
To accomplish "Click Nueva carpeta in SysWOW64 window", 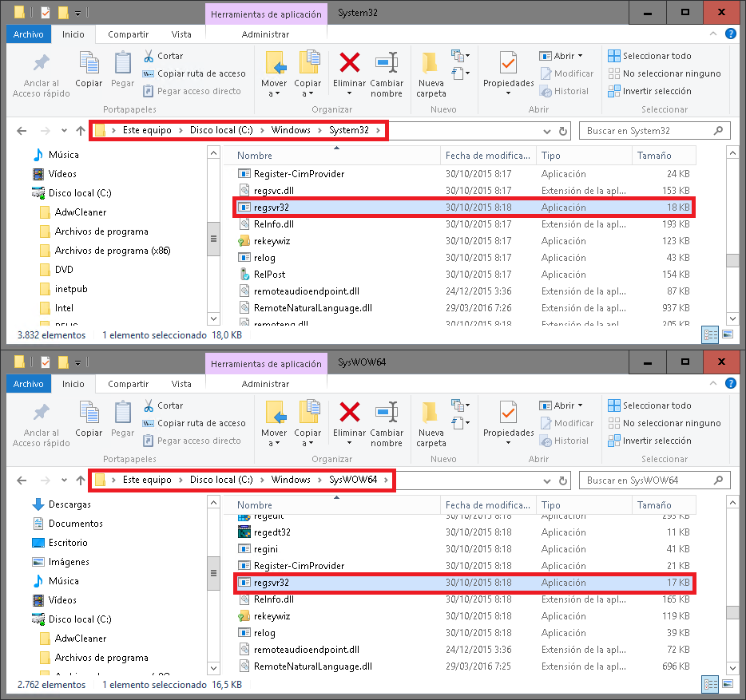I will click(431, 424).
